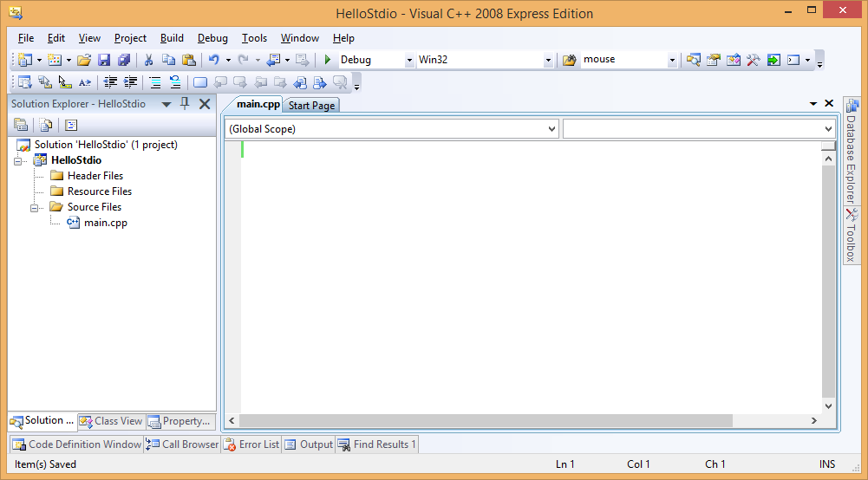Viewport: 868px width, 480px height.
Task: Click the Save All icon
Action: (124, 60)
